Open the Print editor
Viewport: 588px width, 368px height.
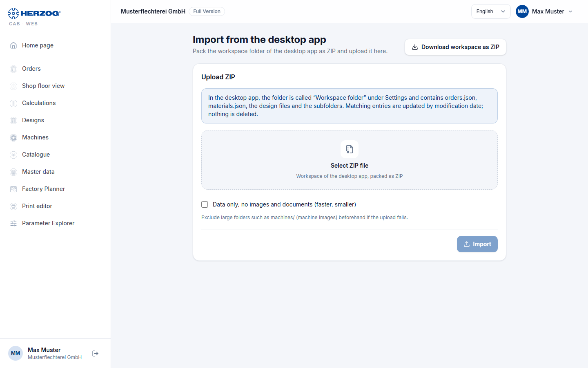click(55, 206)
